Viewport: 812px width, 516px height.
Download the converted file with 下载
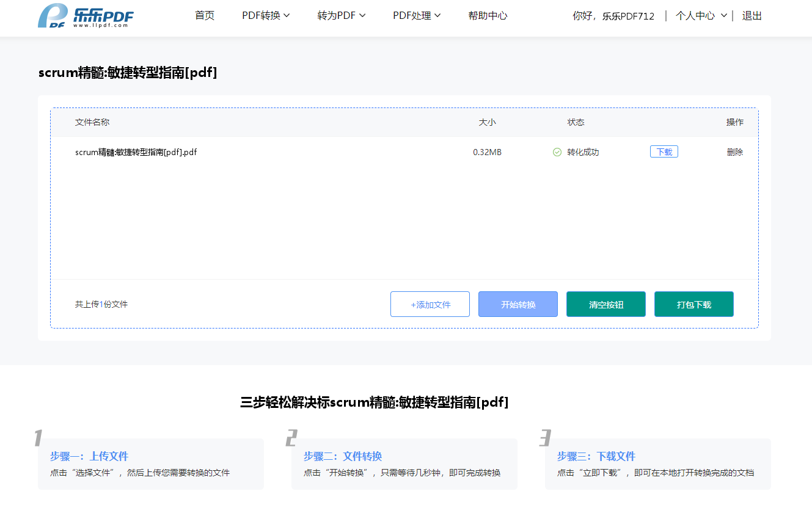[x=664, y=152]
